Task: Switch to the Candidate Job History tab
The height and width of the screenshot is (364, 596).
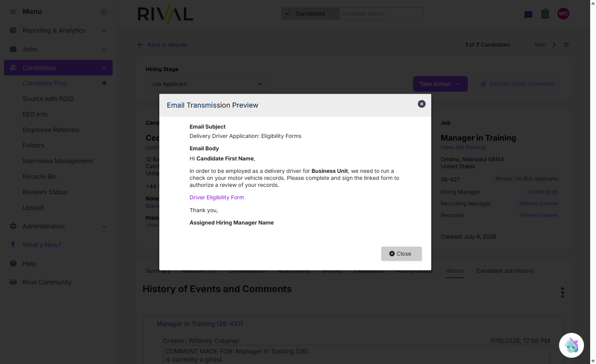Action: click(505, 271)
